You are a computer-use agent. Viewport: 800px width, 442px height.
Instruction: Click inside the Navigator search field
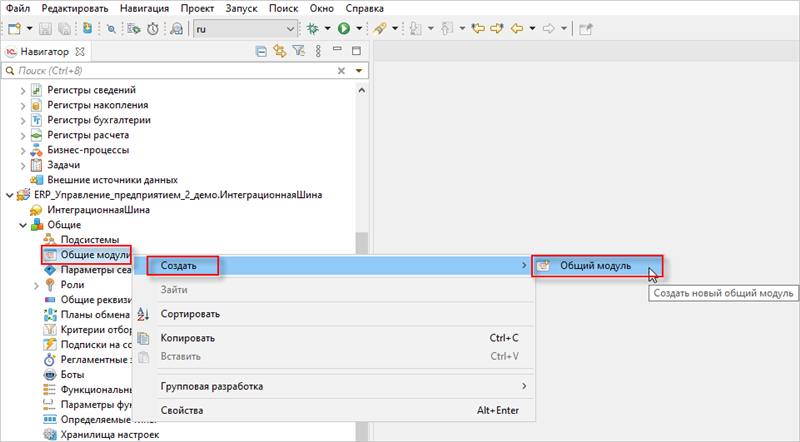[x=170, y=71]
